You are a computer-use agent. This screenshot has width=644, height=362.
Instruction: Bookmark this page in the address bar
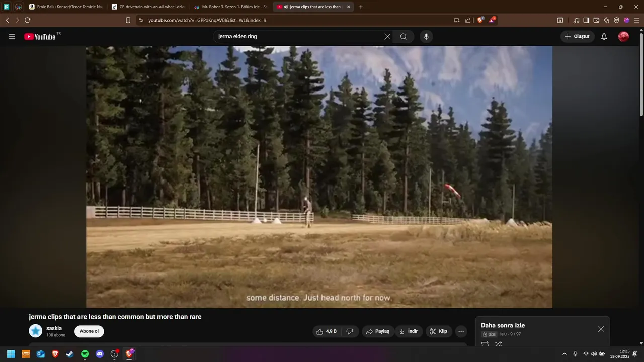[128, 20]
